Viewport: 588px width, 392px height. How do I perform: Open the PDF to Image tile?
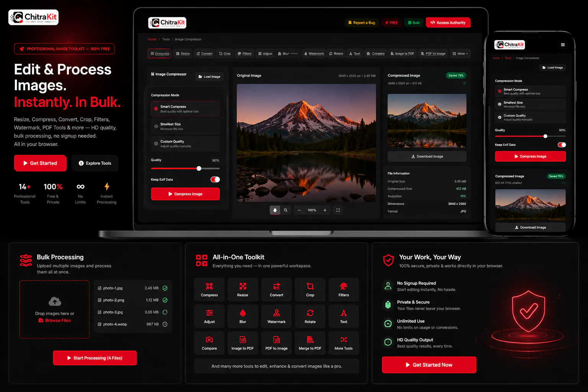pos(276,343)
